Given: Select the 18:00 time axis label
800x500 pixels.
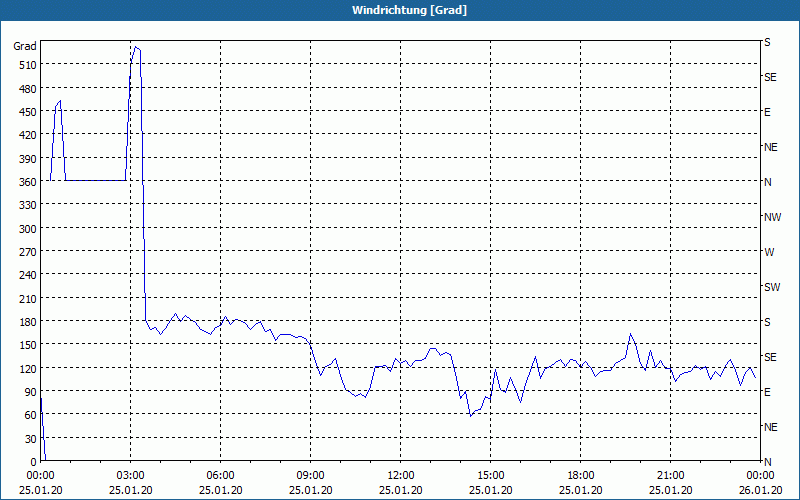Looking at the screenshot, I should pos(581,476).
